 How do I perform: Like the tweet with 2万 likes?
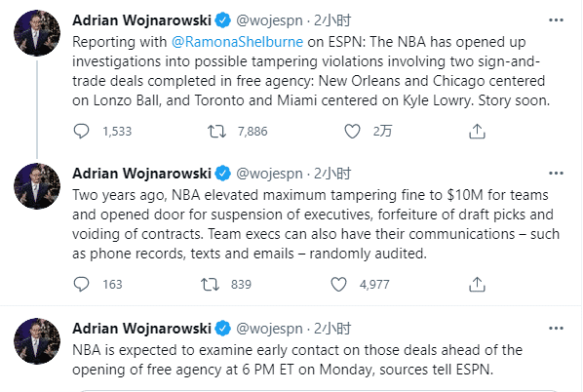(x=352, y=132)
